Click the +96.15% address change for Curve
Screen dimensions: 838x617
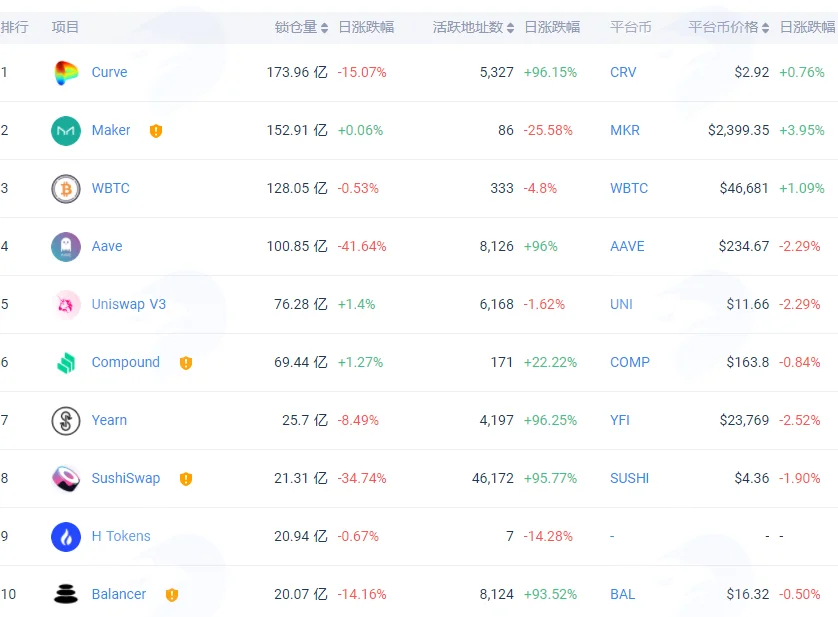[550, 72]
